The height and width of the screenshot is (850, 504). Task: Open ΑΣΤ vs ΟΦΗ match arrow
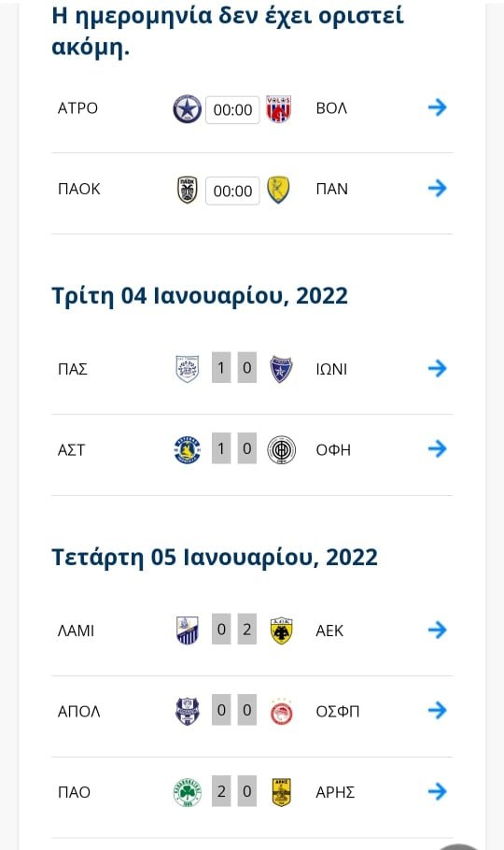[438, 449]
